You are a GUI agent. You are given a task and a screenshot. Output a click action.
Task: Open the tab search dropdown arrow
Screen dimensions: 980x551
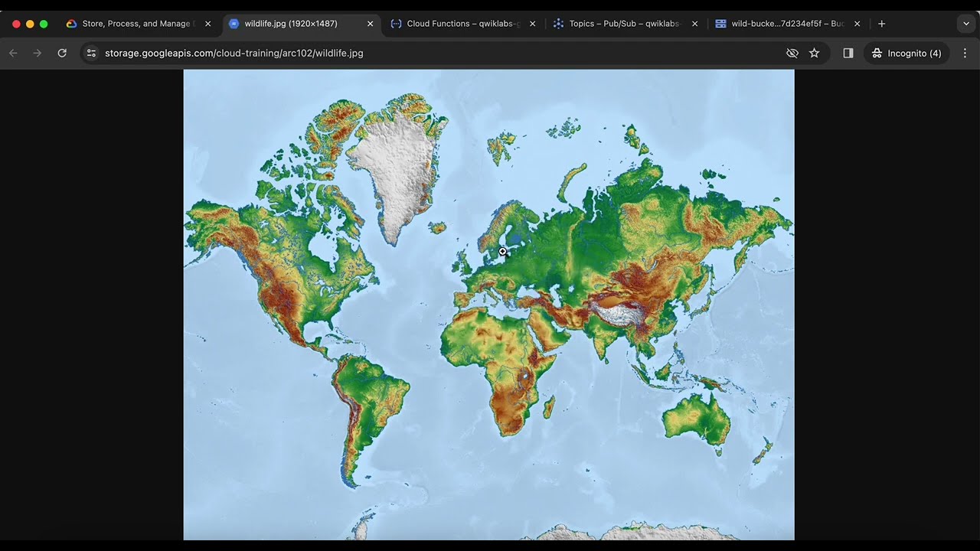965,24
